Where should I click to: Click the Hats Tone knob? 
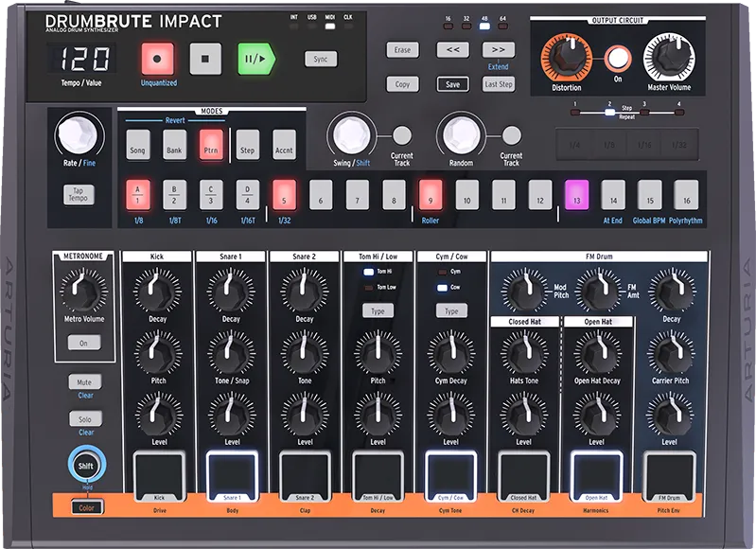click(x=524, y=353)
